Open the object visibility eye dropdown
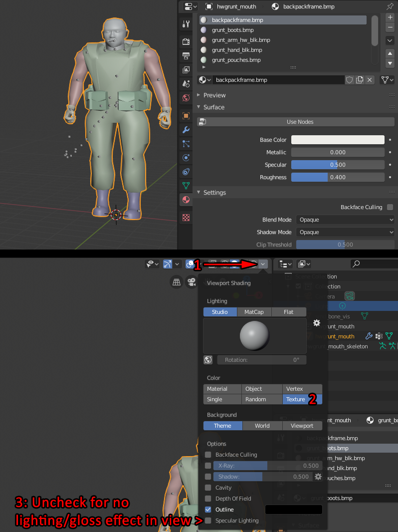Image resolution: width=398 pixels, height=532 pixels. (152, 264)
